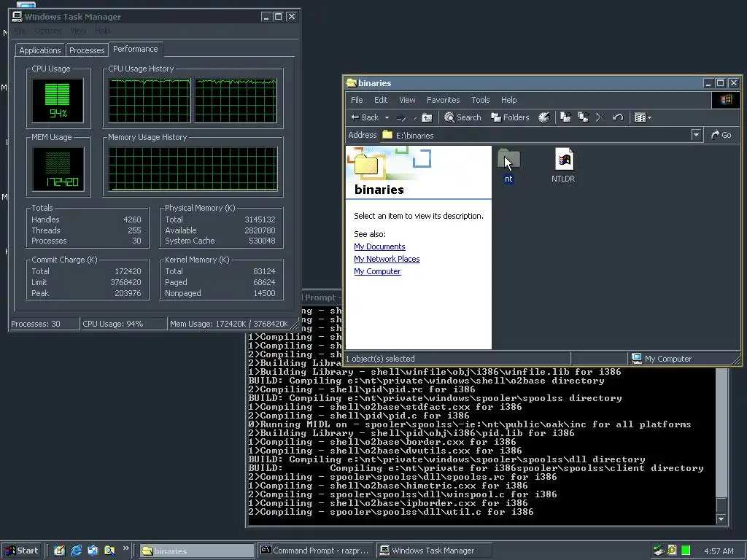
Task: Click the Handles 4260 total row
Action: pos(86,219)
